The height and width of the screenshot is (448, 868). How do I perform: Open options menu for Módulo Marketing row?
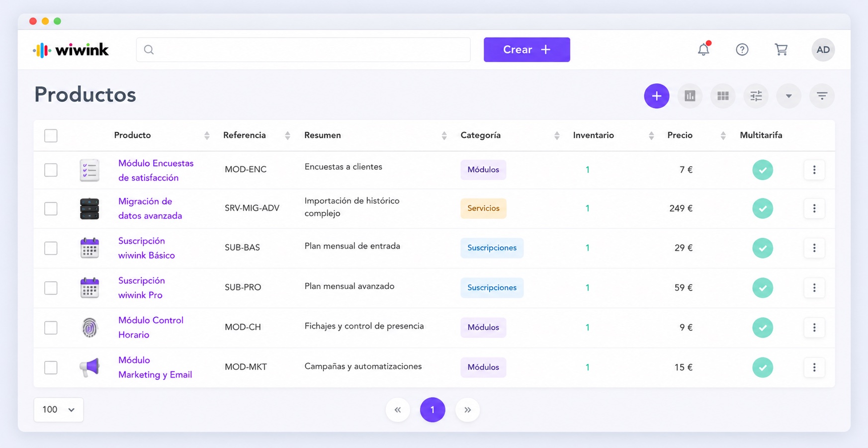[x=814, y=367]
